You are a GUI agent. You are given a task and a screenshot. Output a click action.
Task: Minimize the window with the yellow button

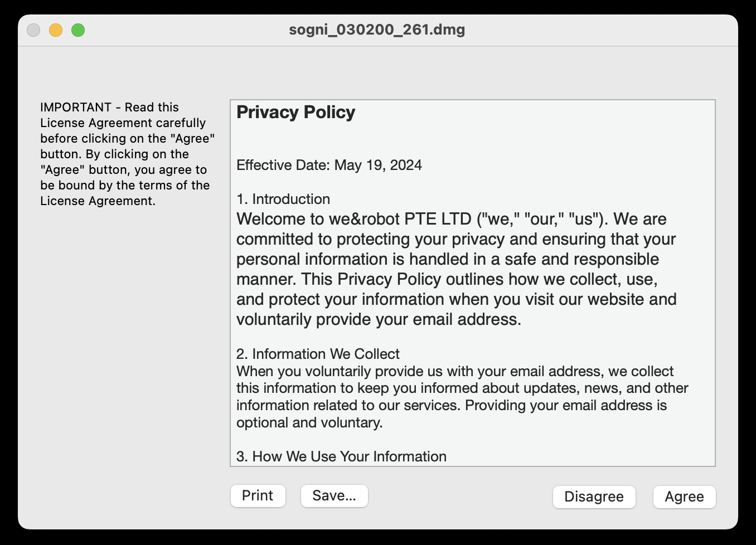[56, 30]
